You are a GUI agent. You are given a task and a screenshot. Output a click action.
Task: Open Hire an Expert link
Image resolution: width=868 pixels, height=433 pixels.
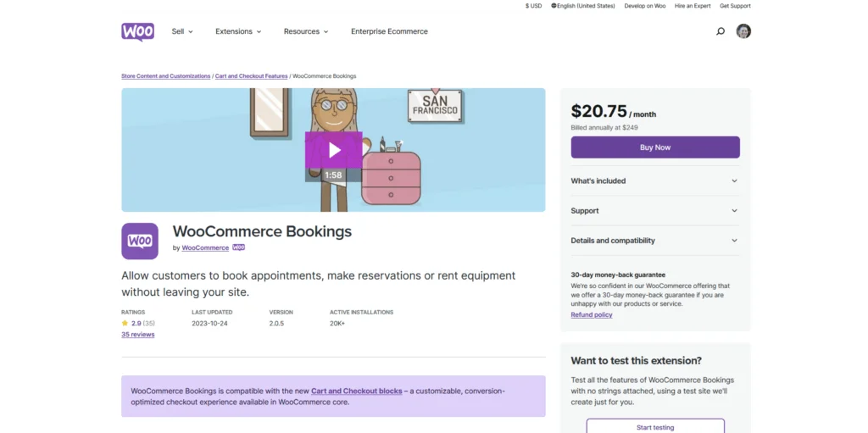point(693,6)
